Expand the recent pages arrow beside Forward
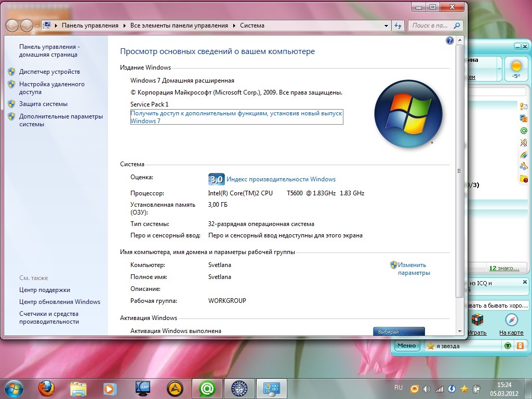 (37, 26)
